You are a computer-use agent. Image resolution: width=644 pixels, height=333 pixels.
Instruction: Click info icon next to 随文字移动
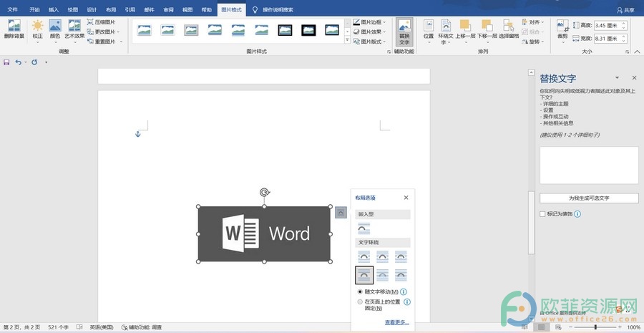pos(404,292)
